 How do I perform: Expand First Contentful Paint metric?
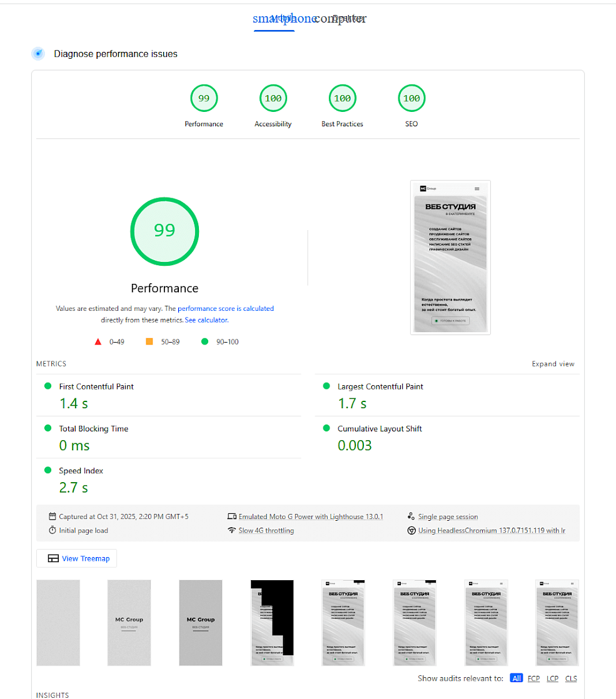pyautogui.click(x=96, y=386)
